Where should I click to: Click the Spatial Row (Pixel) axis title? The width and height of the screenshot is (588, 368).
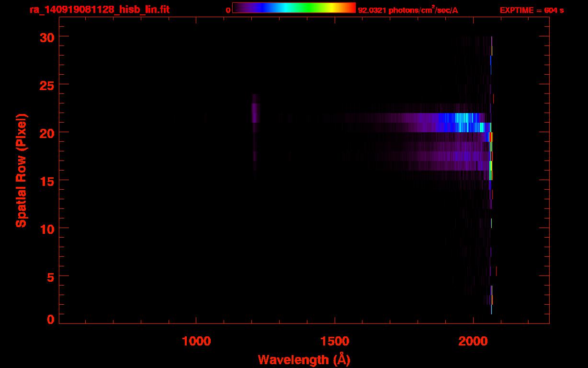click(21, 170)
